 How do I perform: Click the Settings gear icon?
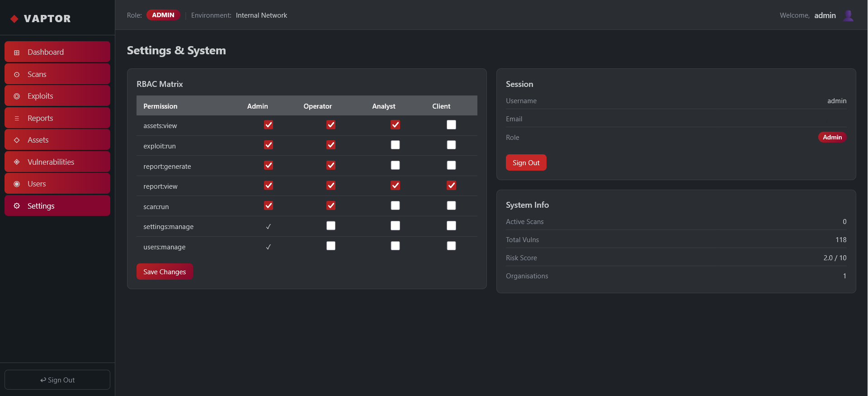pyautogui.click(x=17, y=206)
